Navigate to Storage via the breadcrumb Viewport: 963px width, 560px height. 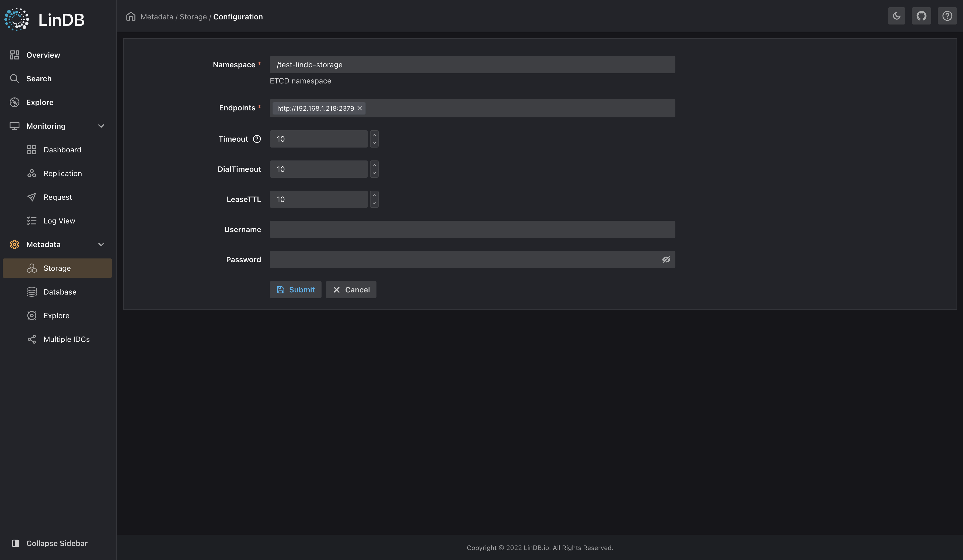click(x=193, y=16)
